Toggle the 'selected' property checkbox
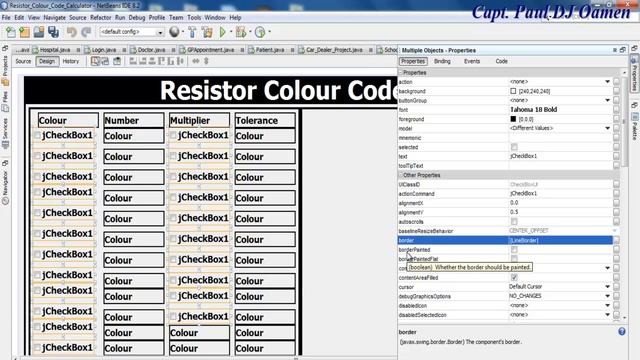The width and height of the screenshot is (640, 360). pyautogui.click(x=514, y=147)
